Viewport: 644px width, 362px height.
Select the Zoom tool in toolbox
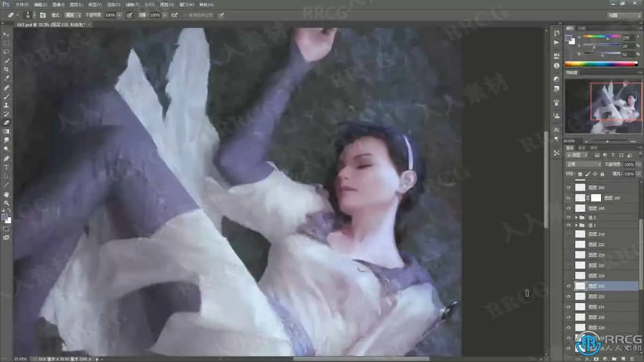point(6,203)
